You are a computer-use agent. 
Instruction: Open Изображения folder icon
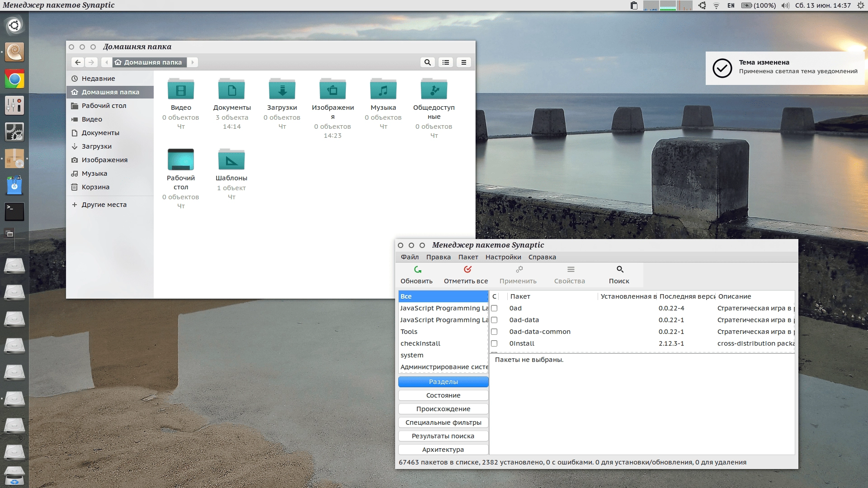click(333, 89)
